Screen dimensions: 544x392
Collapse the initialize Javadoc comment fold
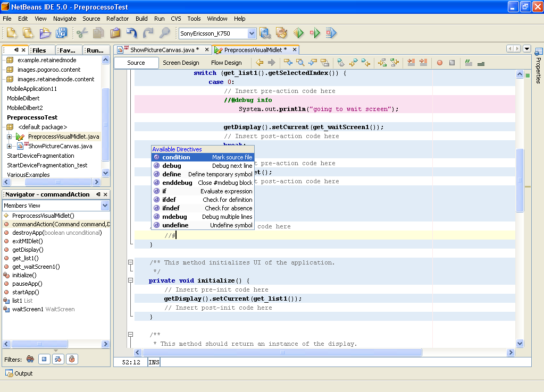(x=131, y=262)
